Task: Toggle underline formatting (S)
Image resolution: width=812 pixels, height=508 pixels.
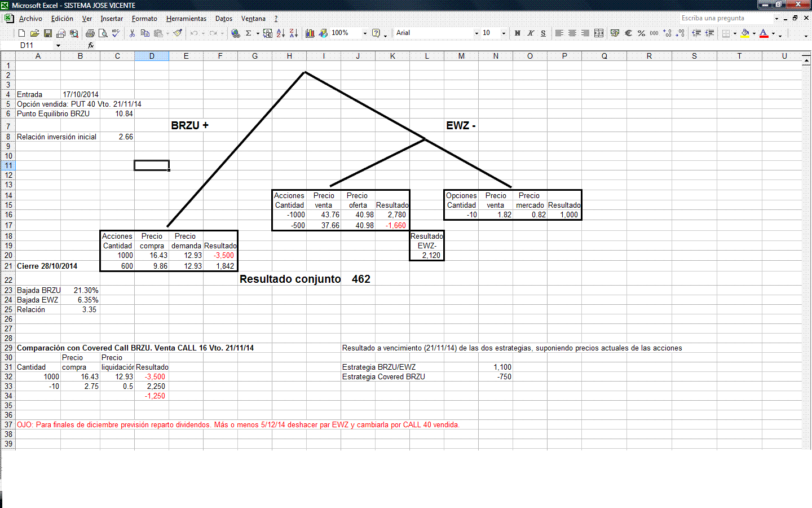Action: (x=543, y=33)
